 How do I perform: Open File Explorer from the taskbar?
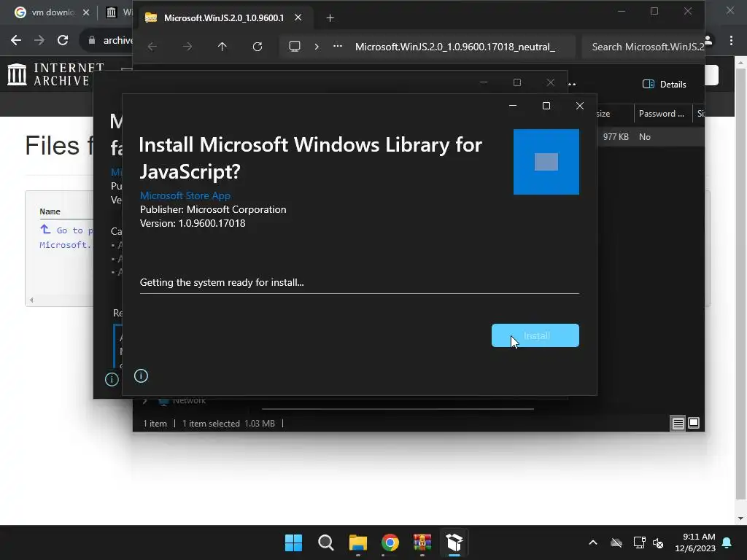pos(357,542)
